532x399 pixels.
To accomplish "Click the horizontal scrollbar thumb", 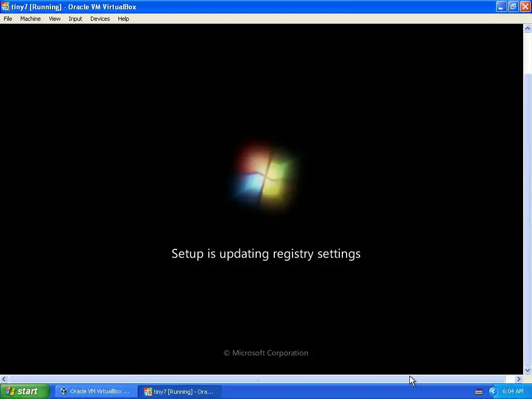I will pos(257,379).
